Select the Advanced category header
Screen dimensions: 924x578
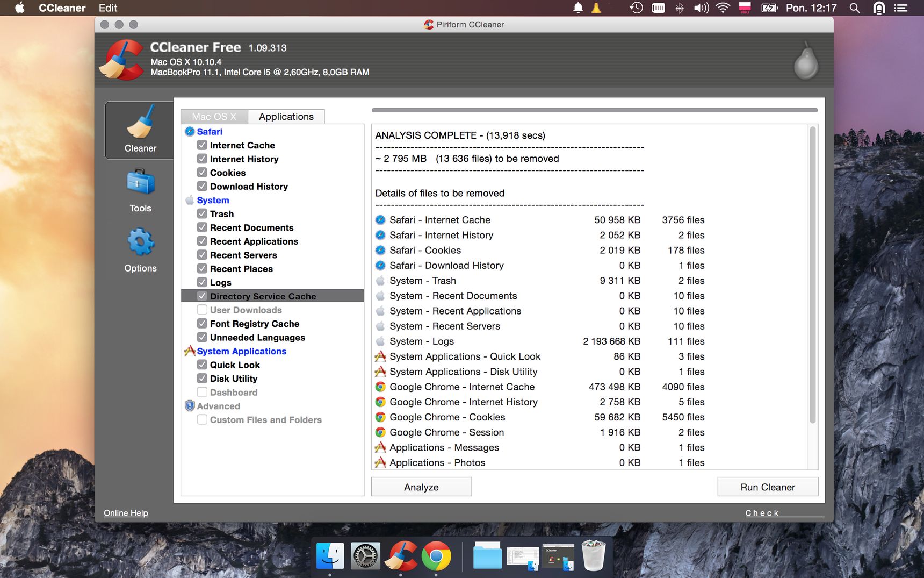click(x=218, y=406)
